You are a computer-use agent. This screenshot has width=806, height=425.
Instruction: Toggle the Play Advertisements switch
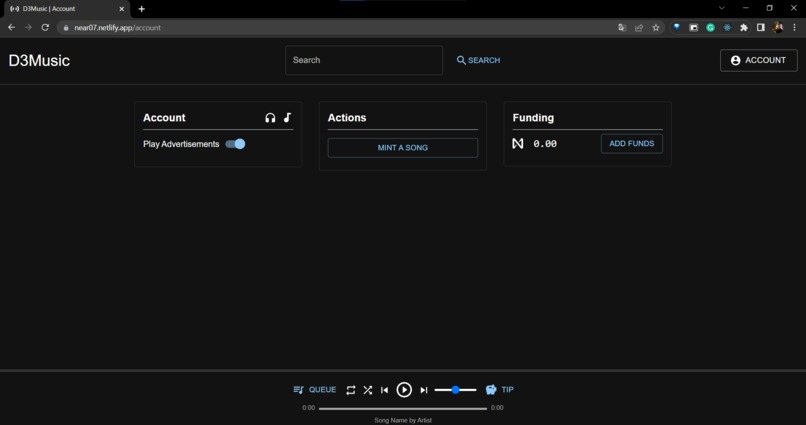pos(235,144)
